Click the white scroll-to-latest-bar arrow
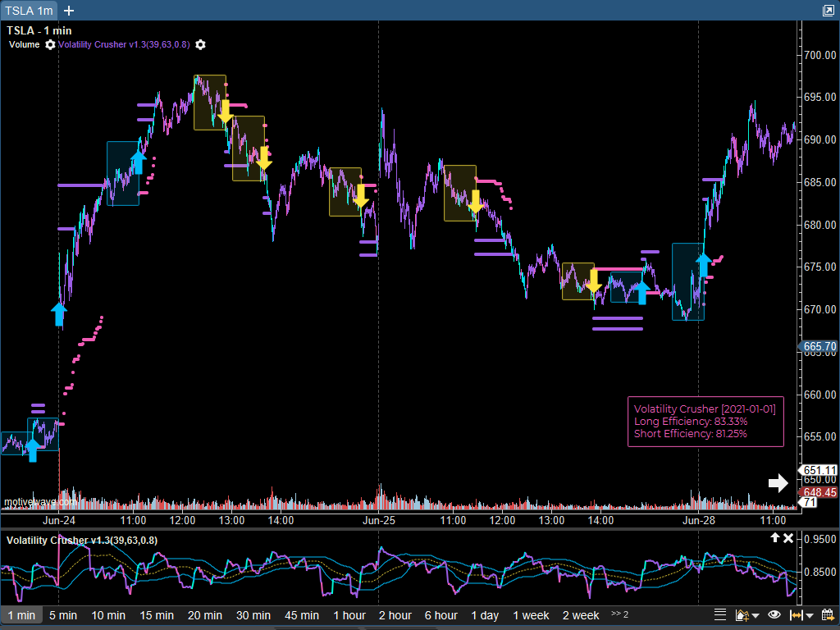Screen dimensions: 840x630 point(778,482)
